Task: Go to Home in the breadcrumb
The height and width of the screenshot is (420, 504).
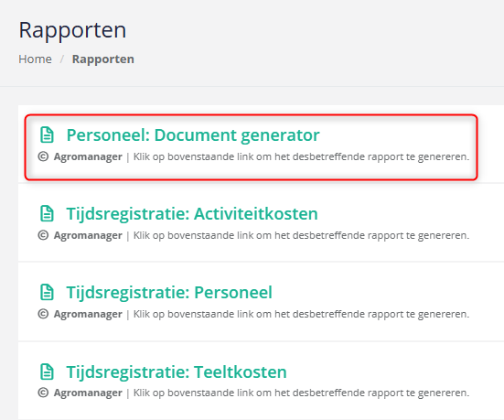Action: point(35,59)
